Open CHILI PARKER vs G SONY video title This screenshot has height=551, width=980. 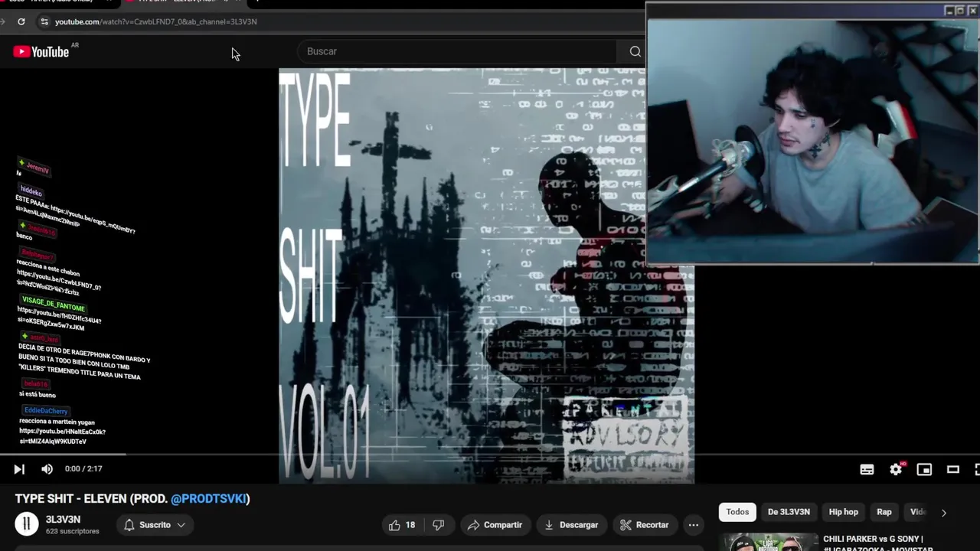point(877,544)
